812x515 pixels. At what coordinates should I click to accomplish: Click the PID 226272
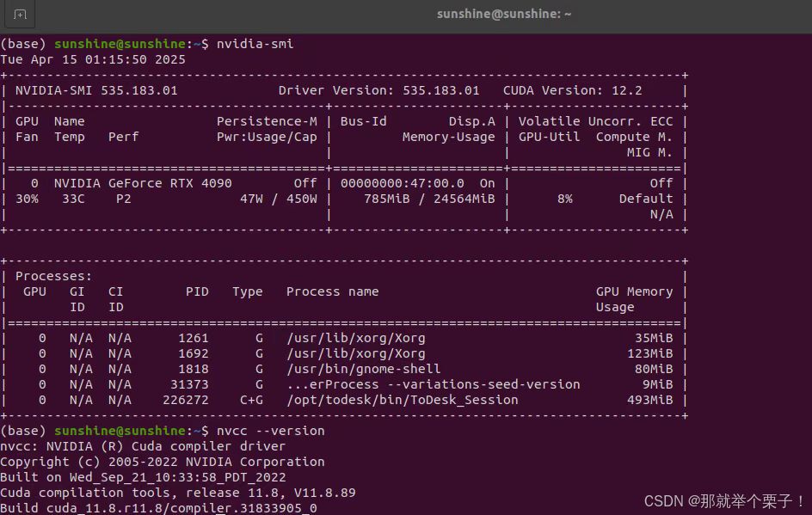tap(186, 400)
